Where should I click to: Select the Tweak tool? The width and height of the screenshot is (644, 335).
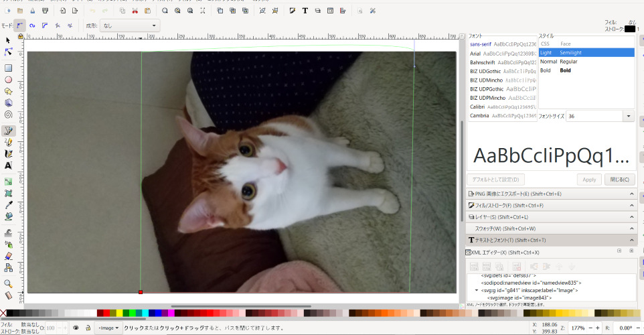point(8,232)
